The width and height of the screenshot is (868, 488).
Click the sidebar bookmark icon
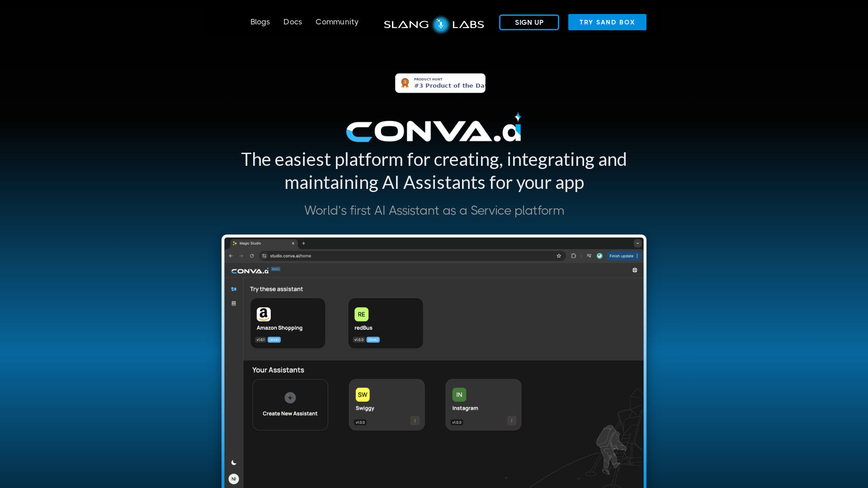point(234,304)
